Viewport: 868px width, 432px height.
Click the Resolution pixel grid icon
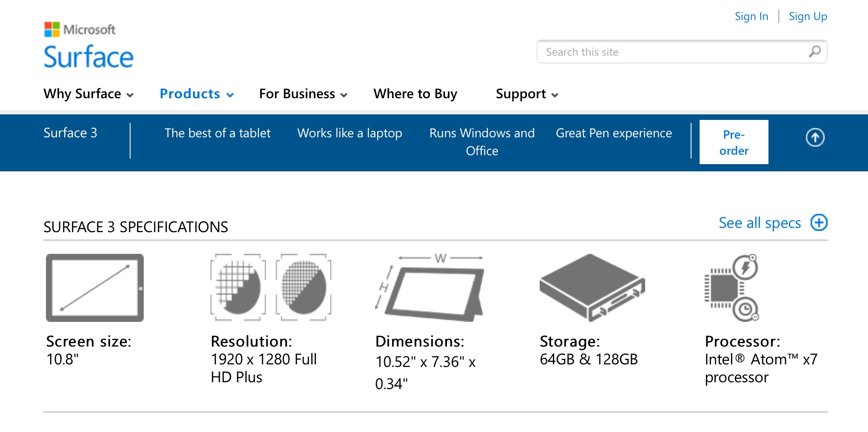271,287
